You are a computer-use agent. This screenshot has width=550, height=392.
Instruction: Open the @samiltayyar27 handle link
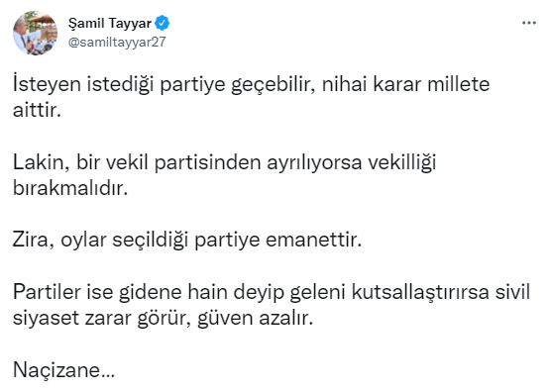(x=117, y=42)
